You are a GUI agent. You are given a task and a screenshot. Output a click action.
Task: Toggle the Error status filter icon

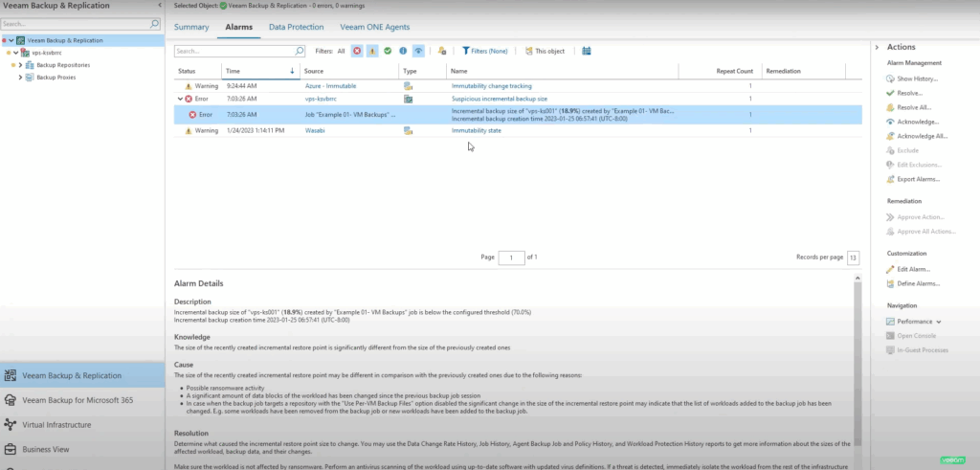[357, 51]
